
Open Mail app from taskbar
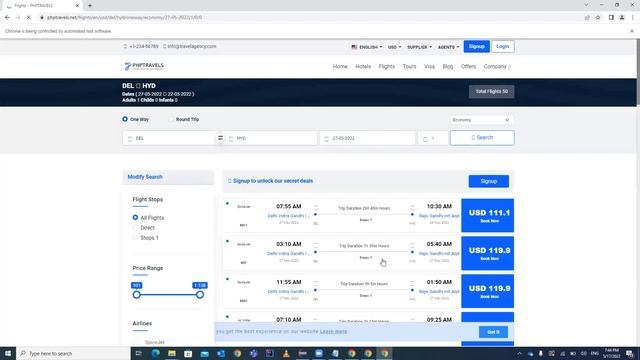pyautogui.click(x=204, y=353)
